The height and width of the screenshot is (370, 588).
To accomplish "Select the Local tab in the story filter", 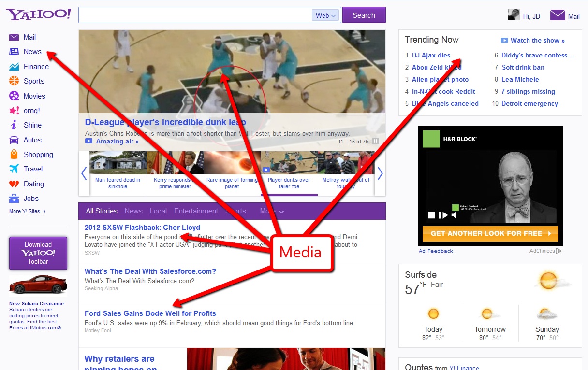I will click(158, 211).
